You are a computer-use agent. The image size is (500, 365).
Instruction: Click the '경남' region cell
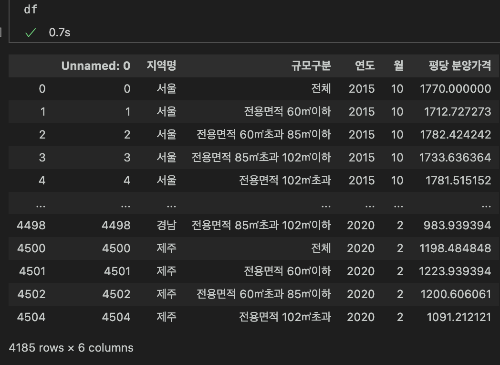tap(166, 225)
